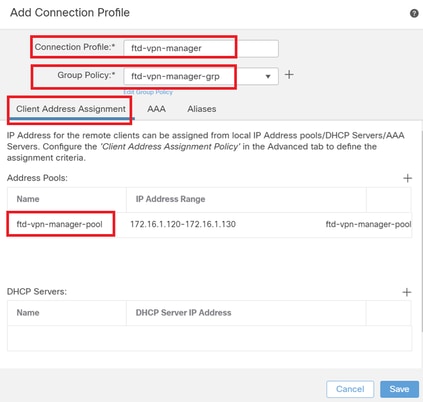Select ftd-vpn-manager-pool name in Address Pools
423x402 pixels.
pos(59,224)
